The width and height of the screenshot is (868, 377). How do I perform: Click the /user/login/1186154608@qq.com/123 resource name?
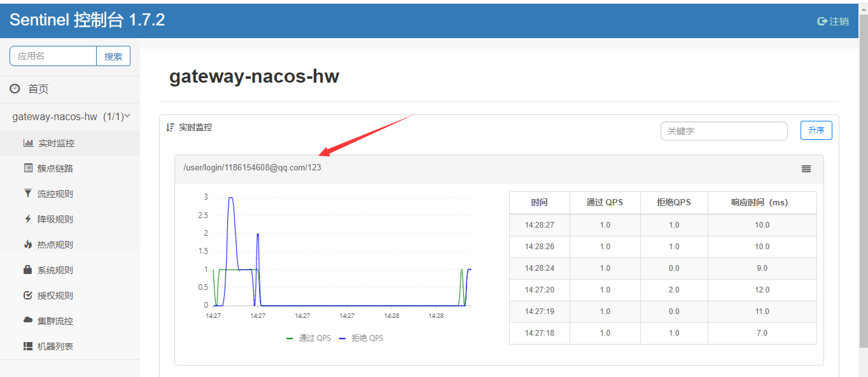tap(252, 168)
